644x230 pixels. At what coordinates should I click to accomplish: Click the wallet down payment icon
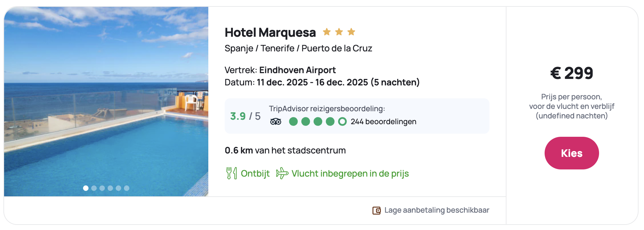pyautogui.click(x=376, y=210)
